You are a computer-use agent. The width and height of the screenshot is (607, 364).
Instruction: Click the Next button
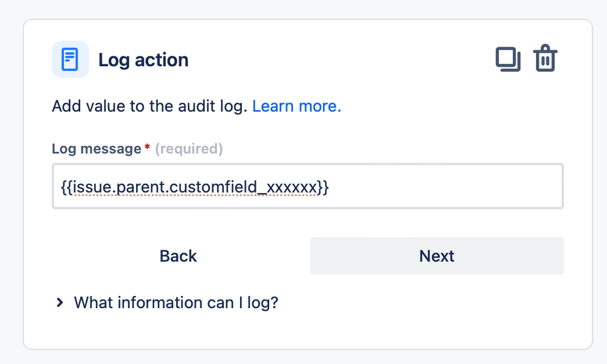click(x=436, y=256)
